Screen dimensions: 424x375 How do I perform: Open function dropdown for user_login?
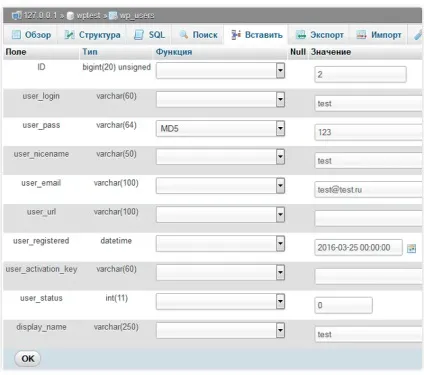220,100
